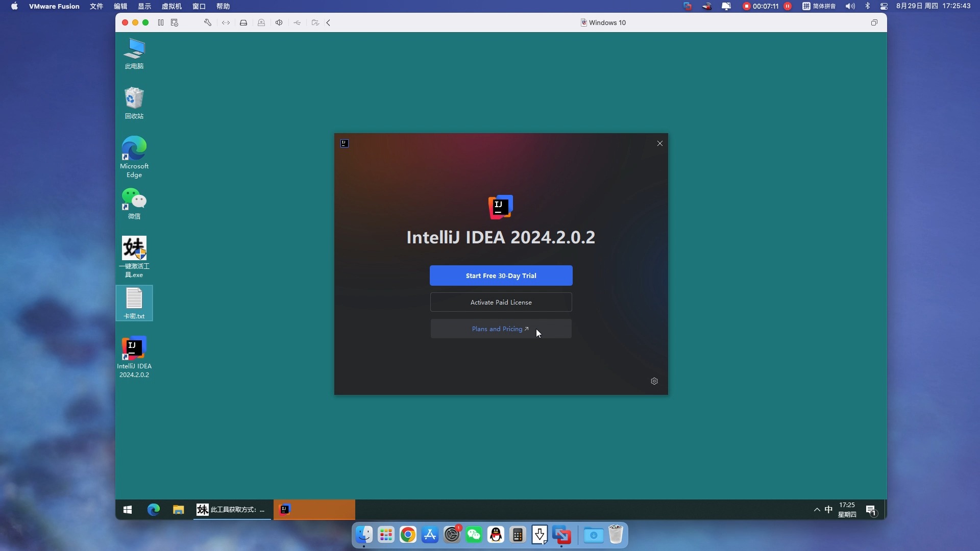Click the IntelliJ IDEA taskbar icon
This screenshot has height=551, width=980.
click(x=283, y=509)
